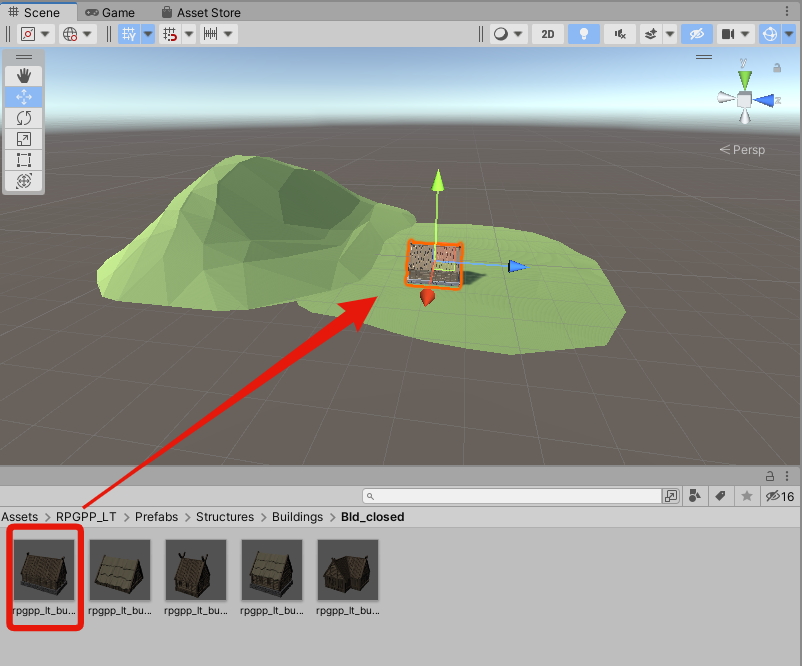This screenshot has width=802, height=666.
Task: Select the second prefab with light thatched roof
Action: (x=120, y=570)
